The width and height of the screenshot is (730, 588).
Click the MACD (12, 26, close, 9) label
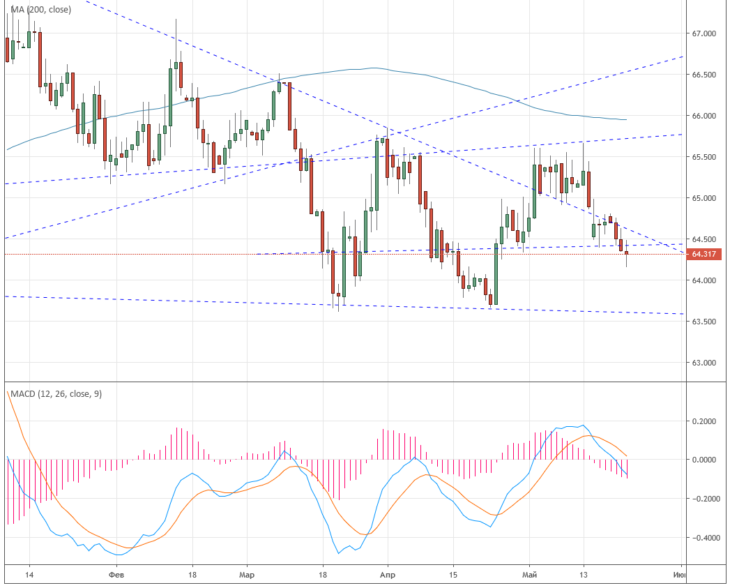point(56,394)
